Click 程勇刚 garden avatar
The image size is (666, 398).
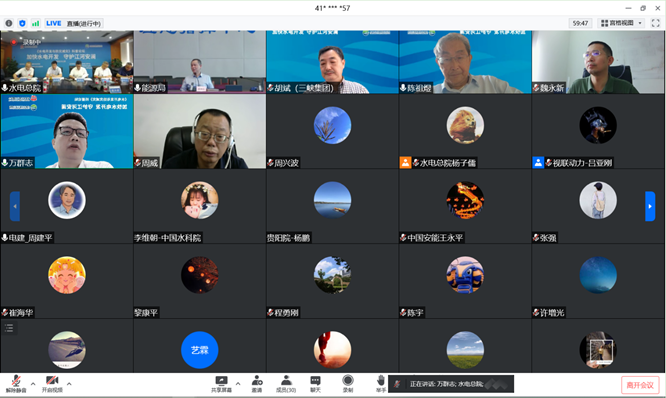(x=332, y=275)
